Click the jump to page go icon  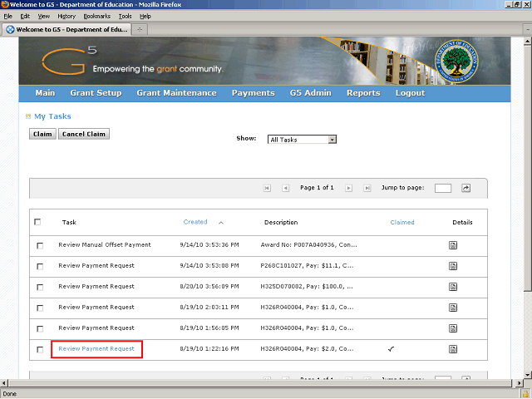click(x=465, y=188)
